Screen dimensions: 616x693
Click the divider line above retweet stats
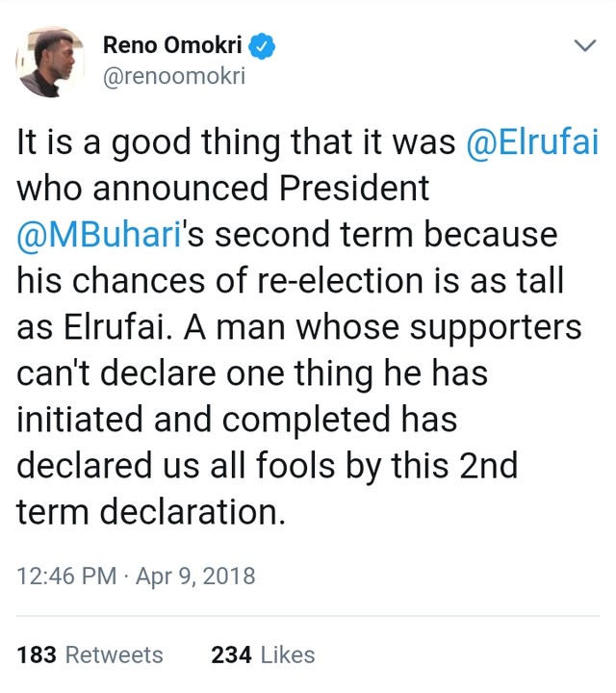(x=308, y=615)
